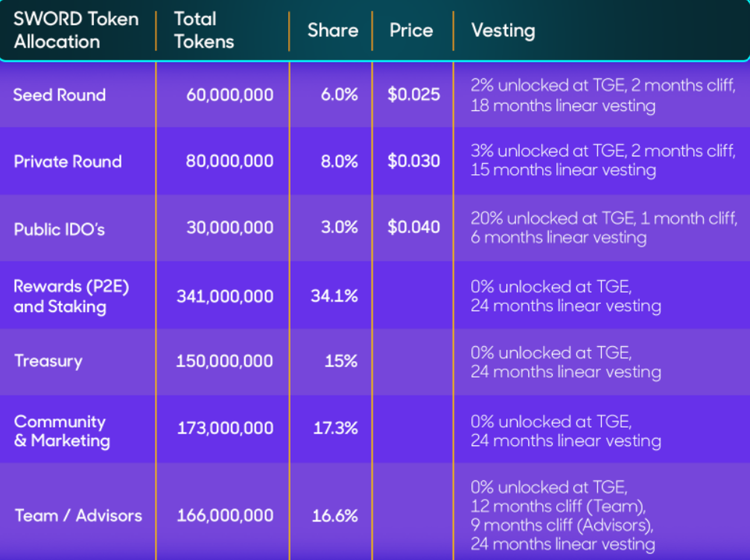The image size is (750, 560).
Task: Click the 60,000,000 tokens cell
Action: tap(230, 95)
